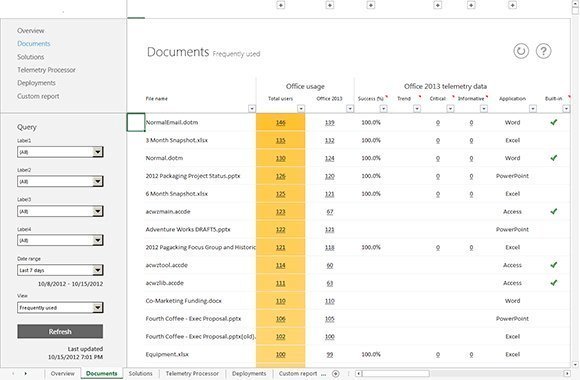
Task: Expand column group above Success (%)
Action: point(371,5)
